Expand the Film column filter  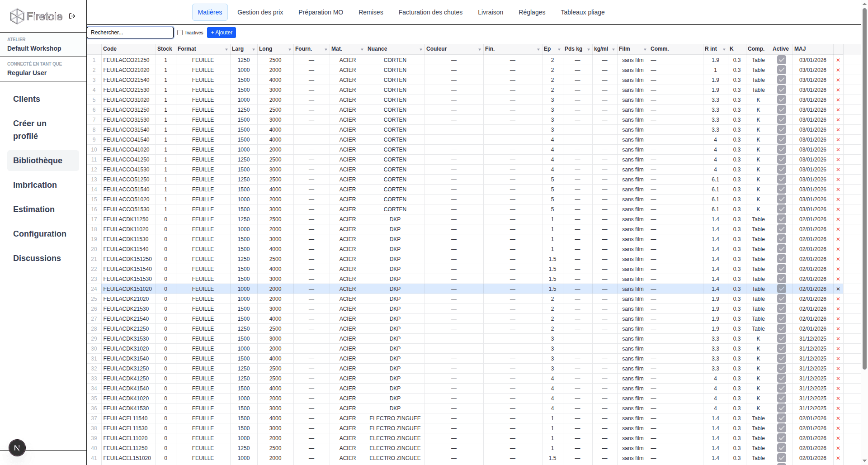click(645, 49)
